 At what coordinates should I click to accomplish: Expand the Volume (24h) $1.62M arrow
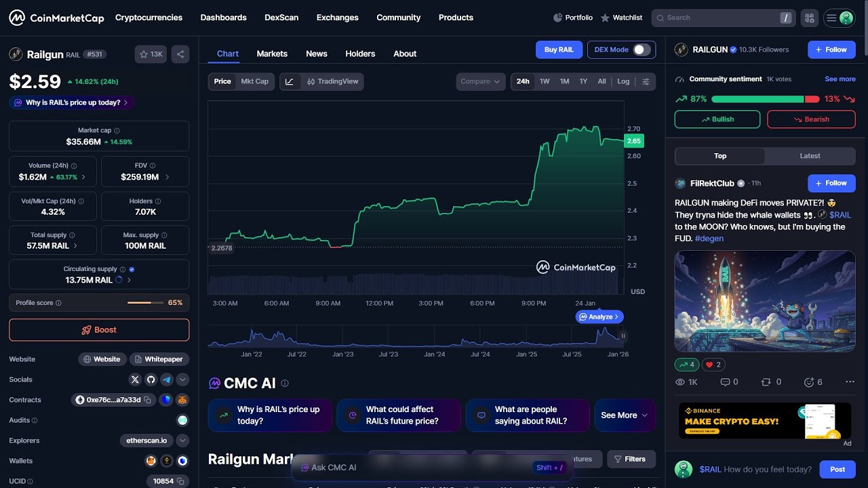coord(83,177)
